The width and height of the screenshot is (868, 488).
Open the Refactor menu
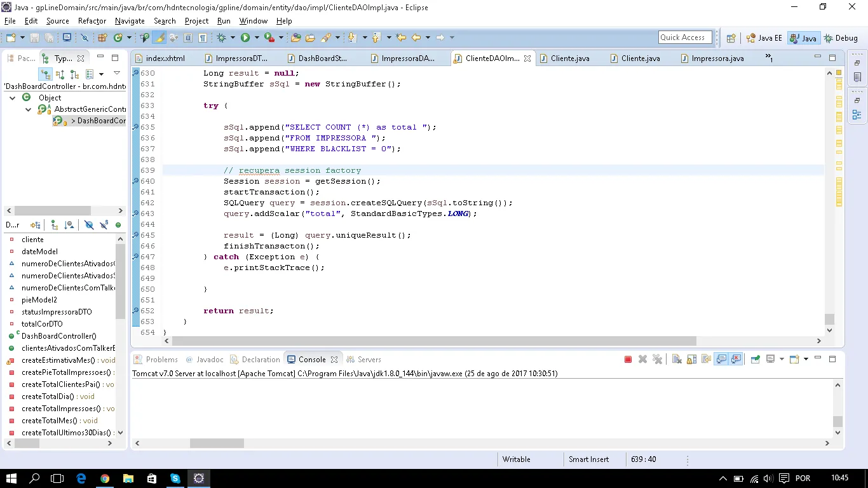click(92, 21)
